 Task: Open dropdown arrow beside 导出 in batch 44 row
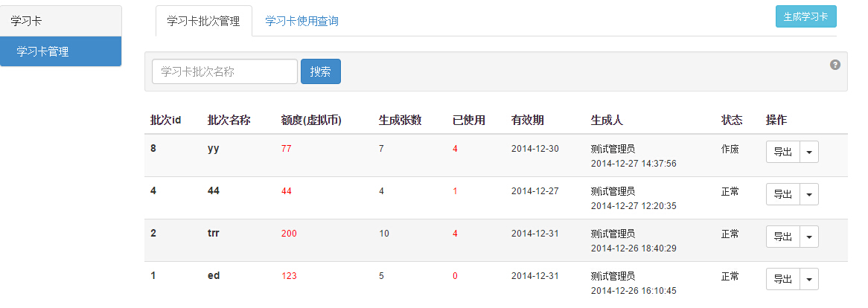click(x=809, y=195)
